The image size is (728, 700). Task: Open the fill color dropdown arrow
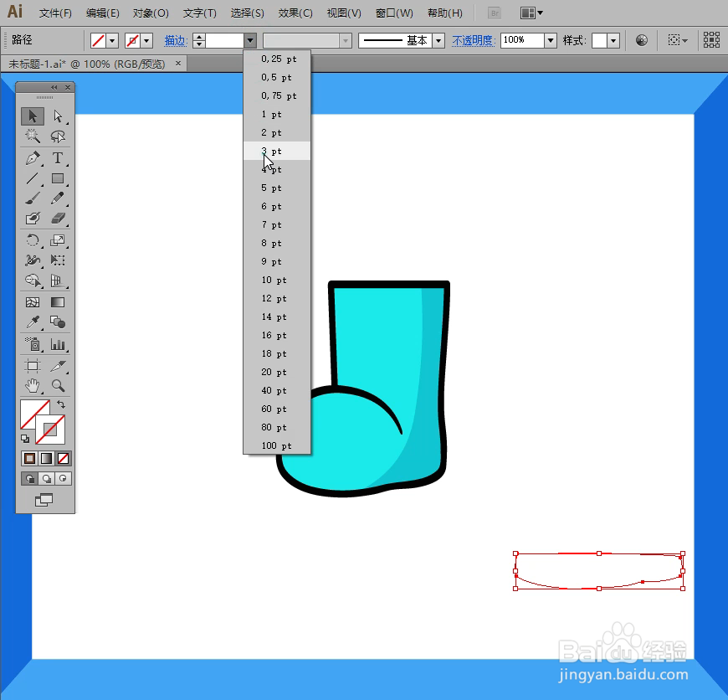(112, 41)
